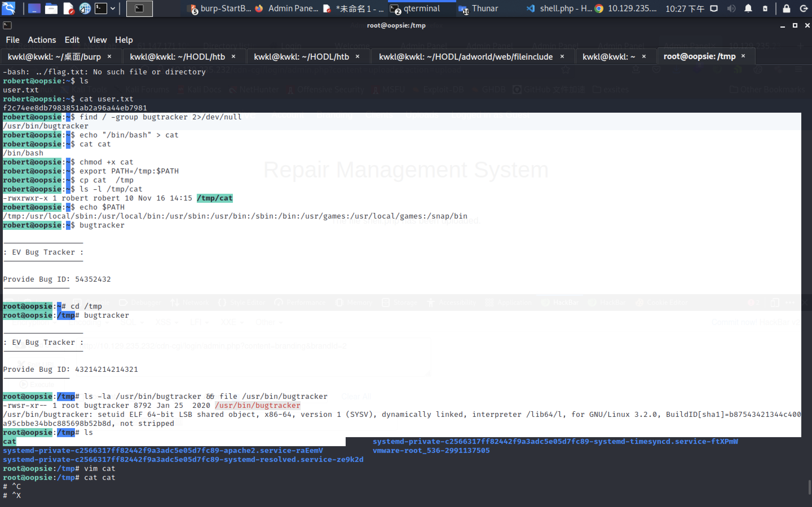Open the web browser from the top panel
The image size is (812, 507).
pyautogui.click(x=85, y=8)
